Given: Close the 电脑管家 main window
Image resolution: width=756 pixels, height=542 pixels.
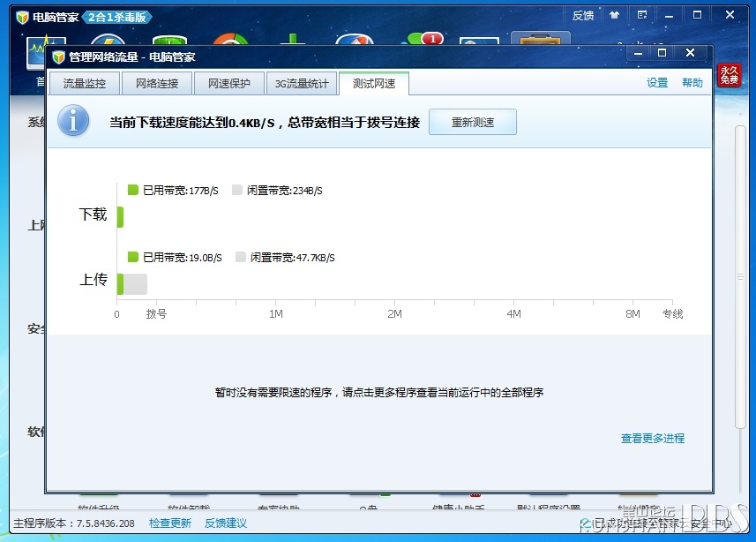Looking at the screenshot, I should [x=730, y=15].
